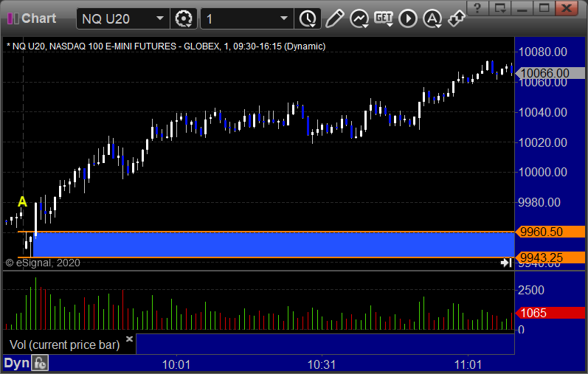The height and width of the screenshot is (374, 588).
Task: Click the 10020.00 price axis label
Action: pyautogui.click(x=542, y=142)
